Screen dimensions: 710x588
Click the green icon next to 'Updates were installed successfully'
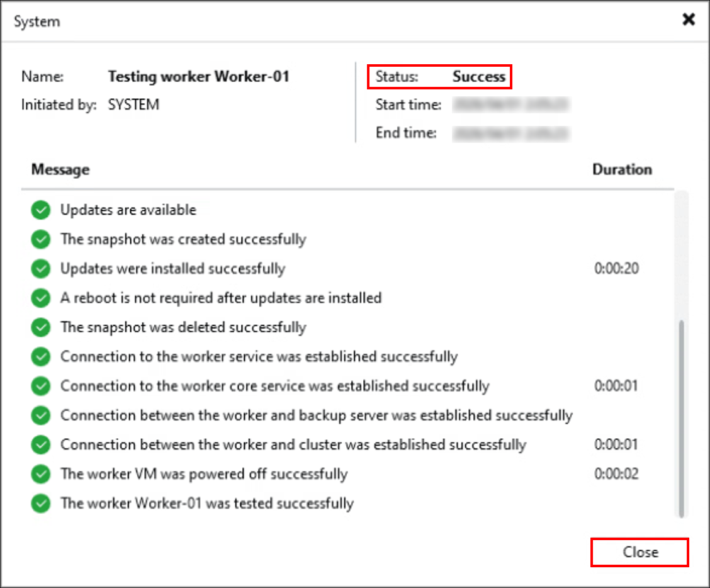point(40,269)
